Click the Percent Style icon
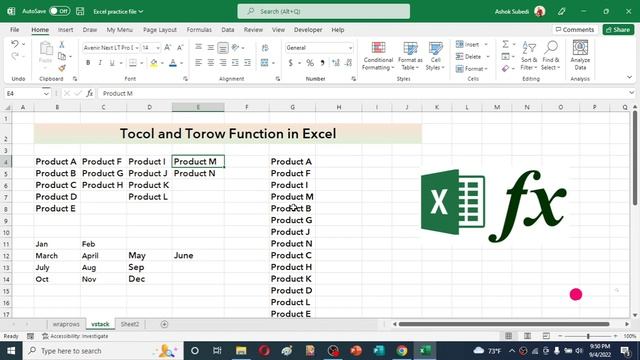This screenshot has width=640, height=360. [x=310, y=63]
